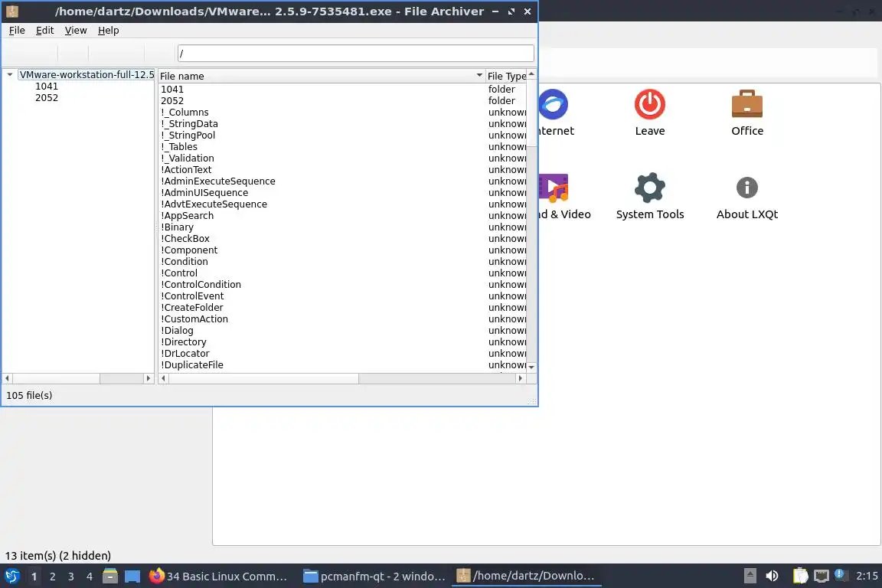Open the View menu
Image resolution: width=882 pixels, height=588 pixels.
pyautogui.click(x=75, y=31)
